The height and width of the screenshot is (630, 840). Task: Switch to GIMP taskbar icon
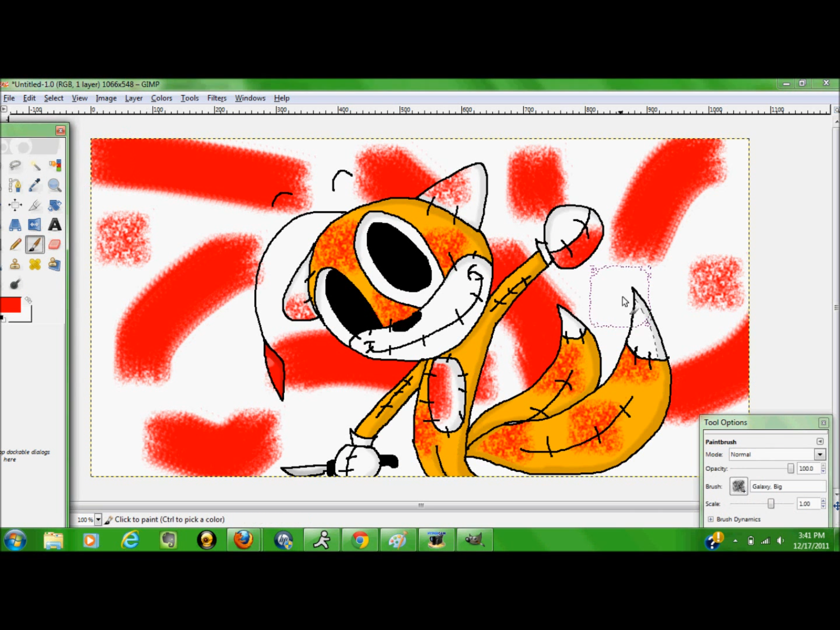(x=475, y=540)
